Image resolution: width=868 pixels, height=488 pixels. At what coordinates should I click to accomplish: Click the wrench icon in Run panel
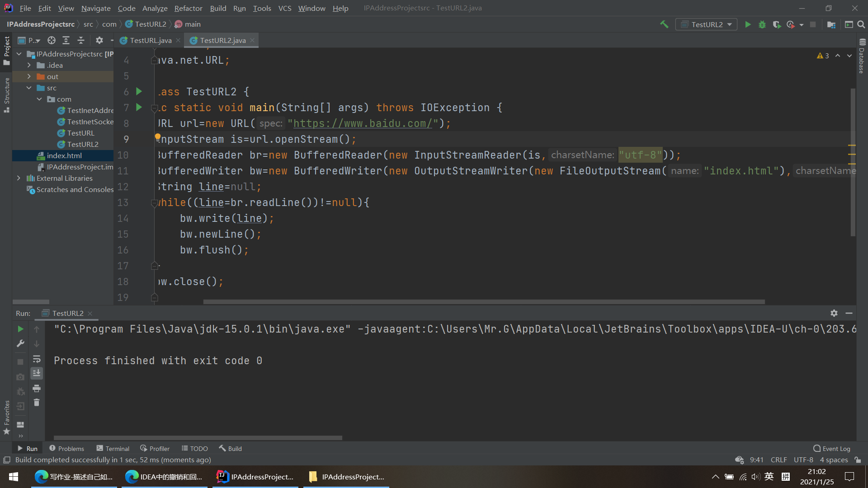click(x=20, y=344)
